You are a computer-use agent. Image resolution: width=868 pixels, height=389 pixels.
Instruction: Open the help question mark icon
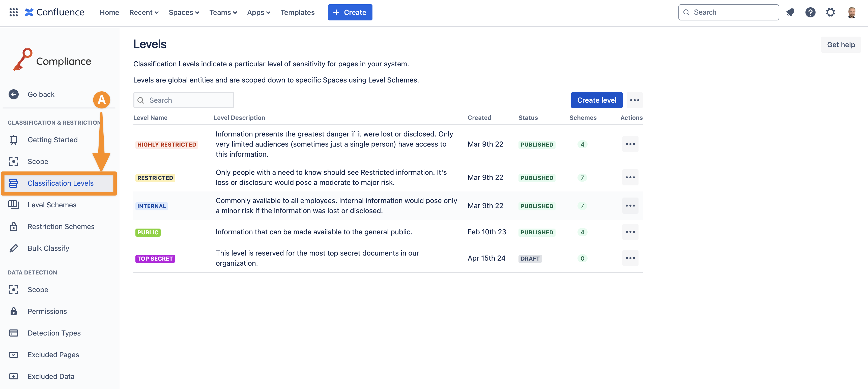[810, 12]
